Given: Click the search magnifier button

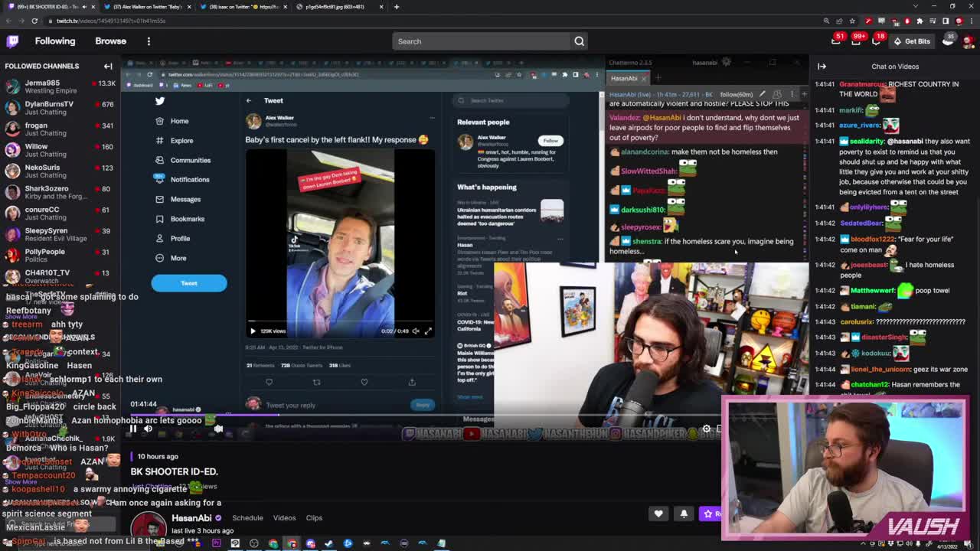Looking at the screenshot, I should pyautogui.click(x=580, y=41).
